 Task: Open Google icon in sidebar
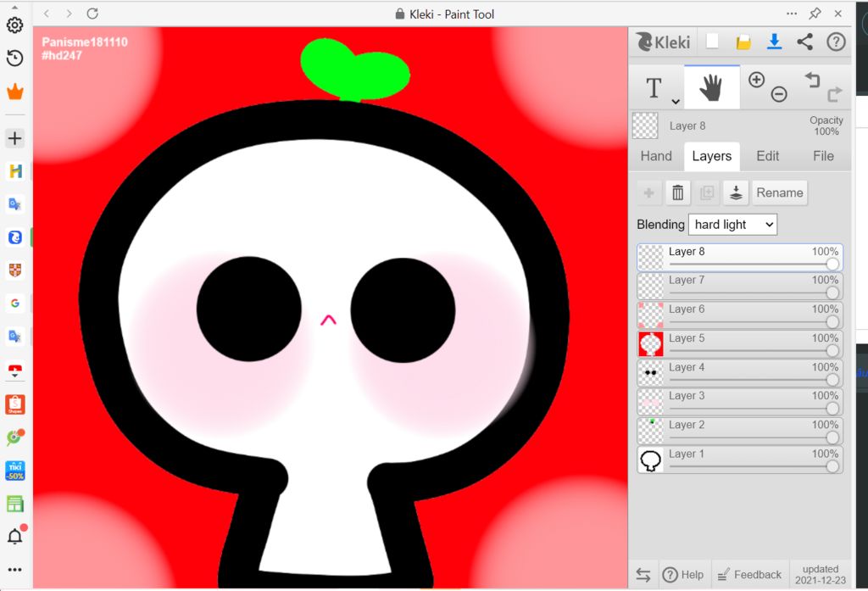(15, 303)
